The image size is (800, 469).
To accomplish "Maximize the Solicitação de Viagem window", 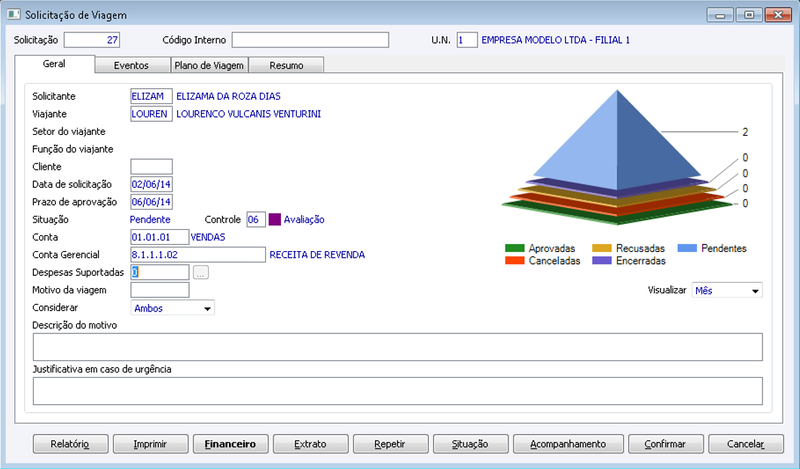I will click(x=749, y=15).
